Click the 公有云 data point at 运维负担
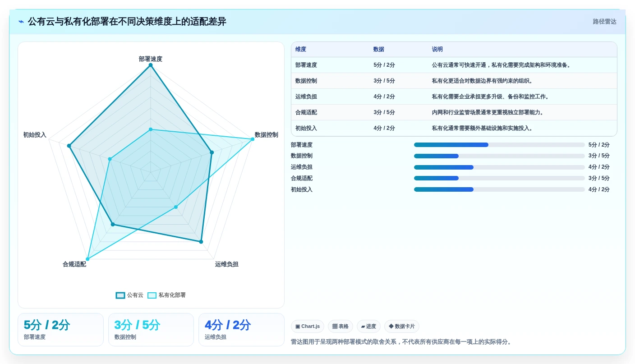Image resolution: width=635 pixels, height=364 pixels. (x=201, y=242)
